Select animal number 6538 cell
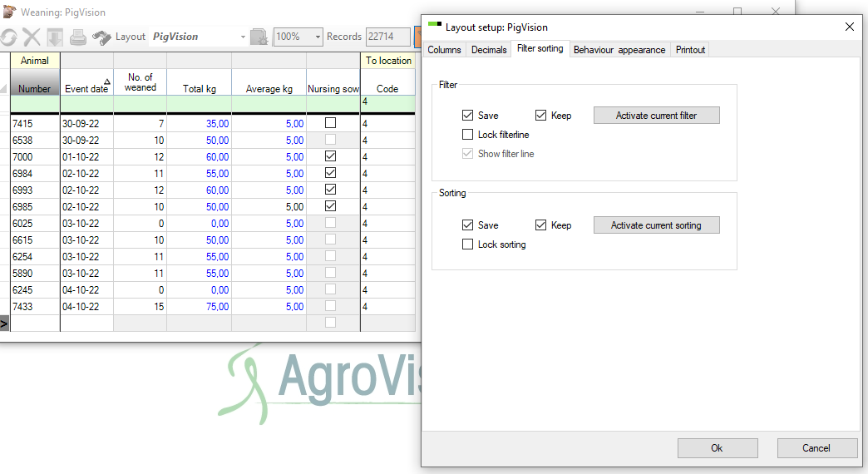This screenshot has width=868, height=474. (34, 140)
